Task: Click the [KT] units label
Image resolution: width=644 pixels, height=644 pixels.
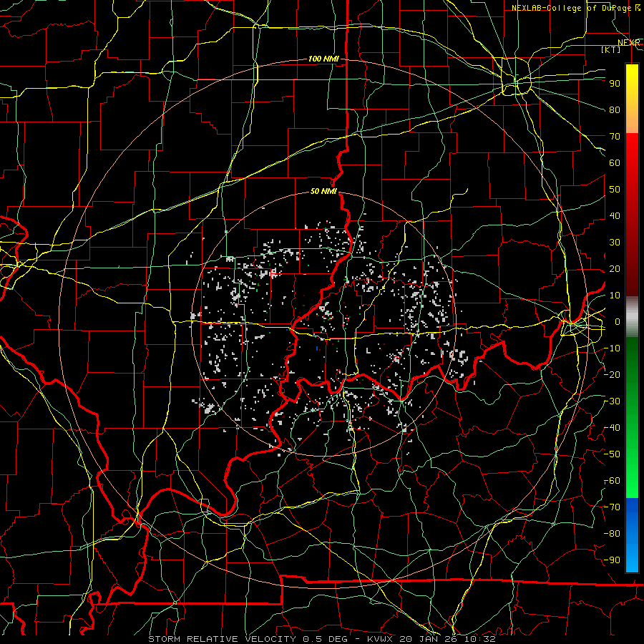Action: (x=610, y=49)
